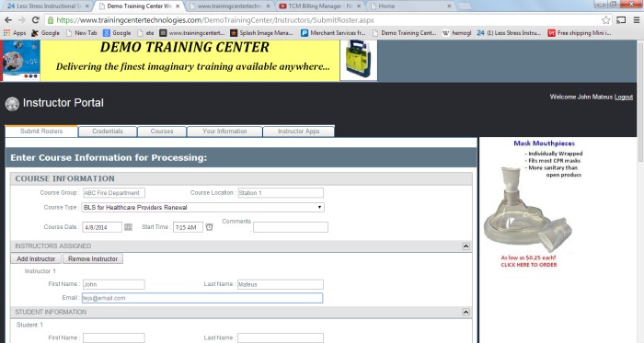The height and width of the screenshot is (343, 644).
Task: Open the Merchant Services bookmark
Action: click(x=333, y=33)
